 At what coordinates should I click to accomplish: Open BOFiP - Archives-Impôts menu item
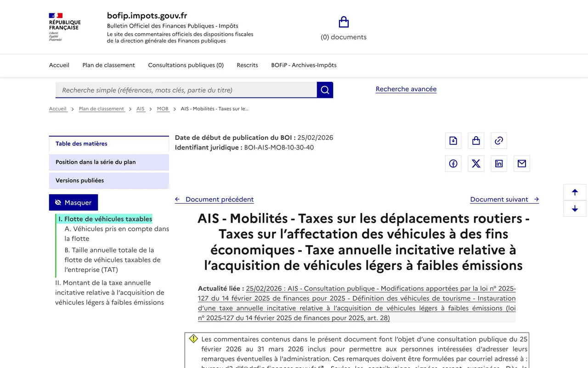pyautogui.click(x=304, y=65)
